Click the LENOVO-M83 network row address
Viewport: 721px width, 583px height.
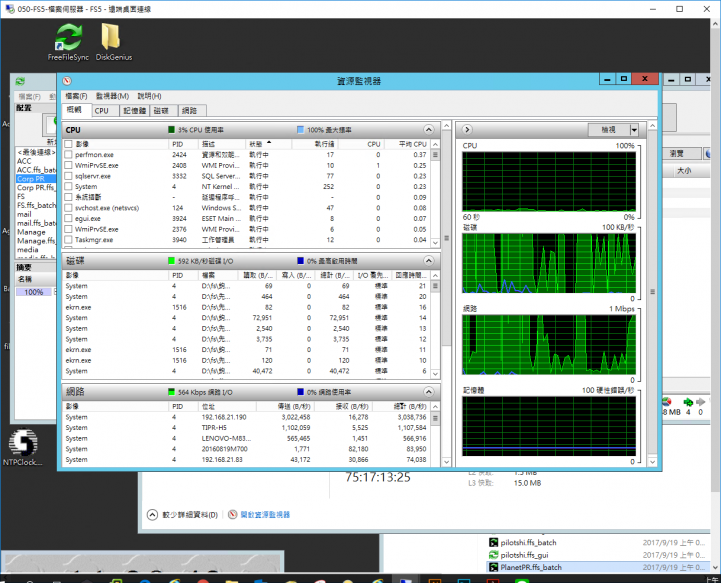(x=226, y=438)
